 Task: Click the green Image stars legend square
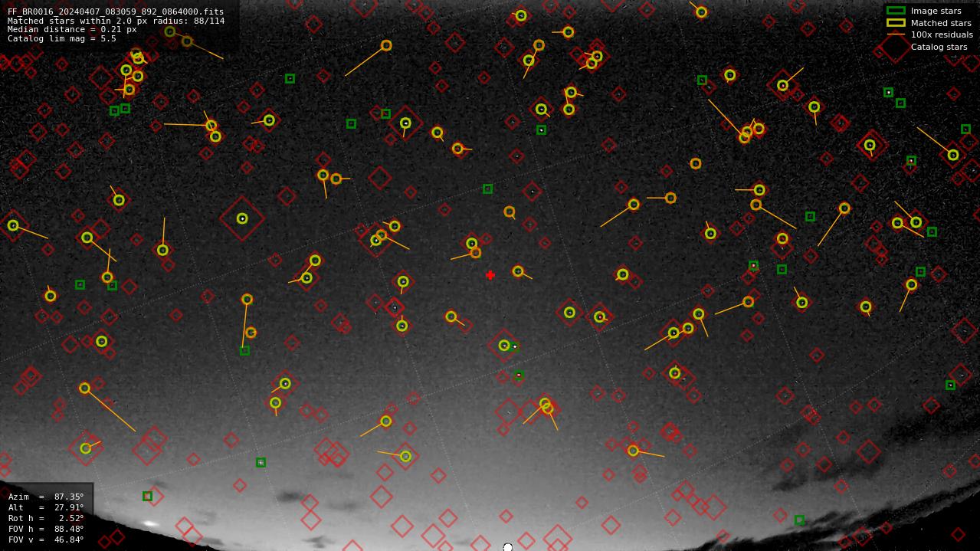896,11
